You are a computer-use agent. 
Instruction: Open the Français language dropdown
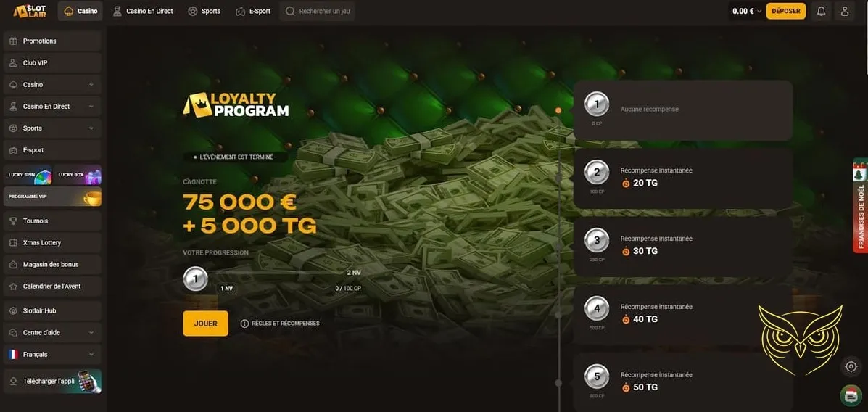[52, 355]
